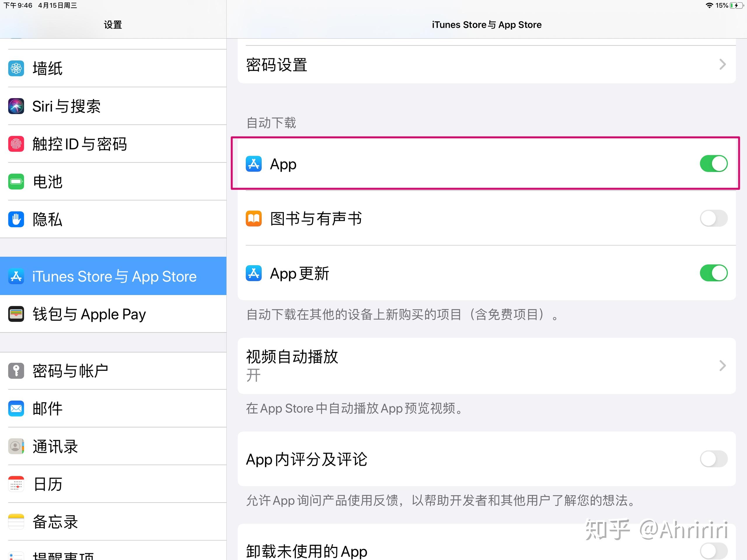The image size is (747, 560).
Task: Select iTunes Store与App Store in sidebar
Action: pyautogui.click(x=113, y=276)
